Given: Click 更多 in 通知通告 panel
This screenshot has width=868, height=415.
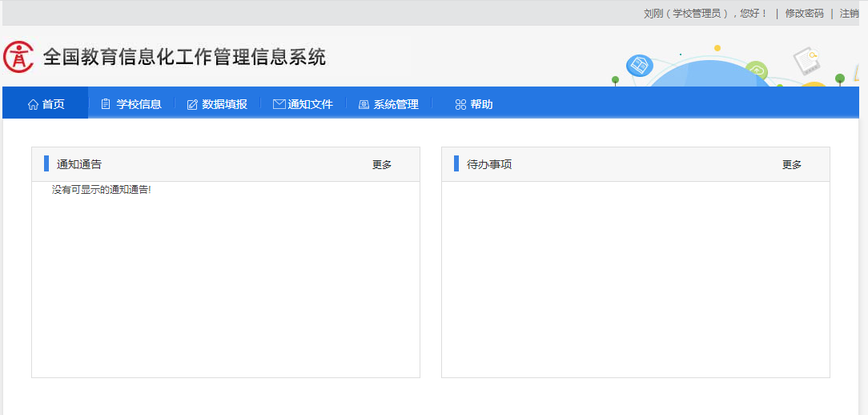Looking at the screenshot, I should click(382, 164).
